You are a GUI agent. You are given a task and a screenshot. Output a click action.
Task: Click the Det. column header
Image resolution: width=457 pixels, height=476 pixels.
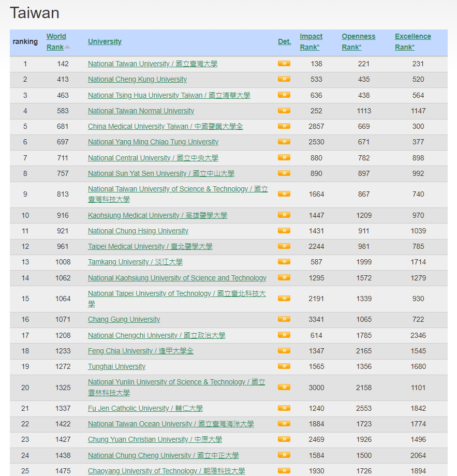coord(285,41)
